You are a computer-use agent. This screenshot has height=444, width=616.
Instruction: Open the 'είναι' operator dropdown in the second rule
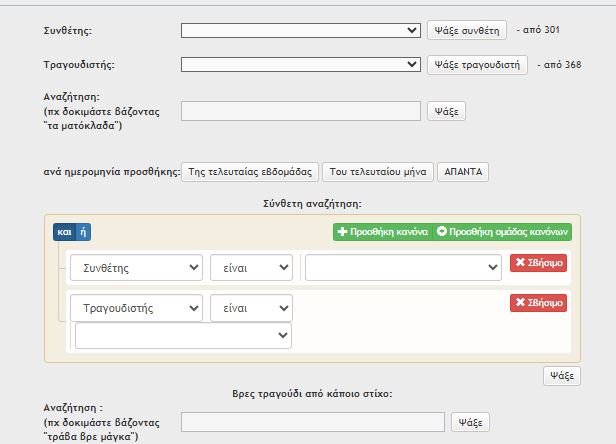[251, 308]
